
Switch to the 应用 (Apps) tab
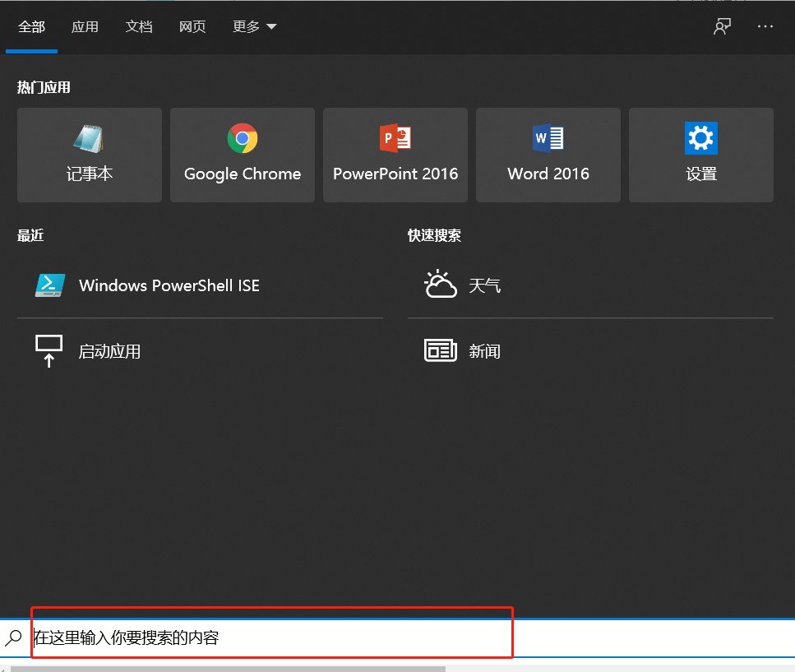85,27
